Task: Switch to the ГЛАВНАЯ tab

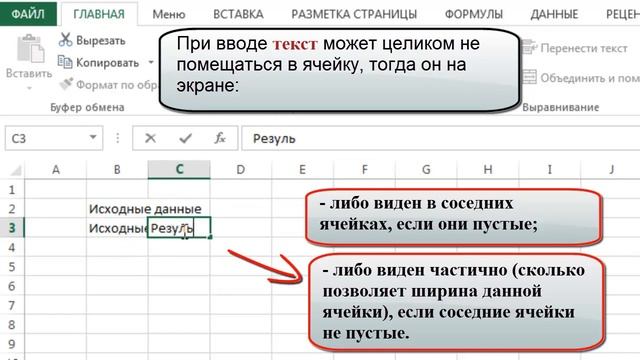Action: click(x=99, y=14)
